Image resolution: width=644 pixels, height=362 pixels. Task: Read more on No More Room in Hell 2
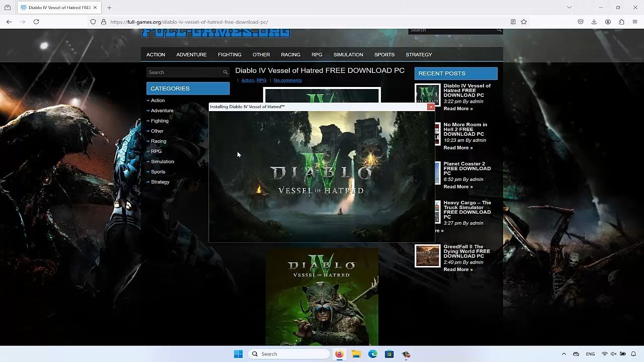point(458,148)
